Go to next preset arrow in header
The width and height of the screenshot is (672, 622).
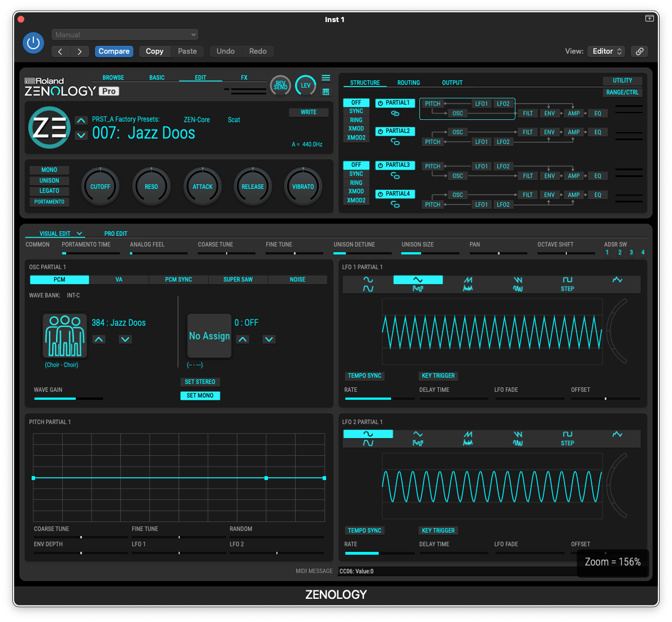click(x=80, y=52)
